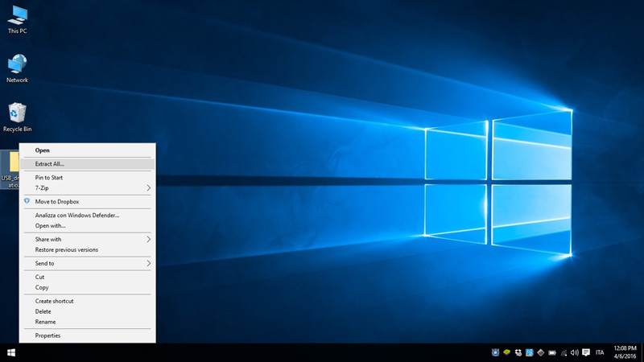Choose Open with... entry
The width and height of the screenshot is (644, 362).
click(x=88, y=226)
